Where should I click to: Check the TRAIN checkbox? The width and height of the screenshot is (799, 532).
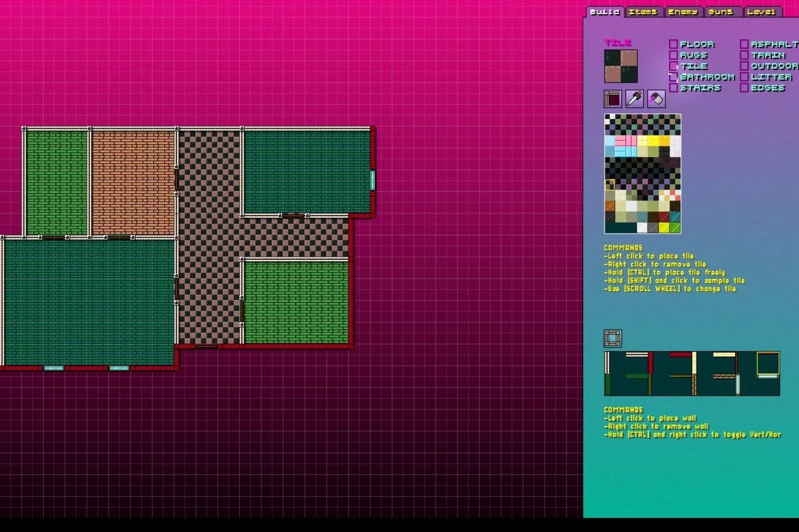click(x=745, y=55)
